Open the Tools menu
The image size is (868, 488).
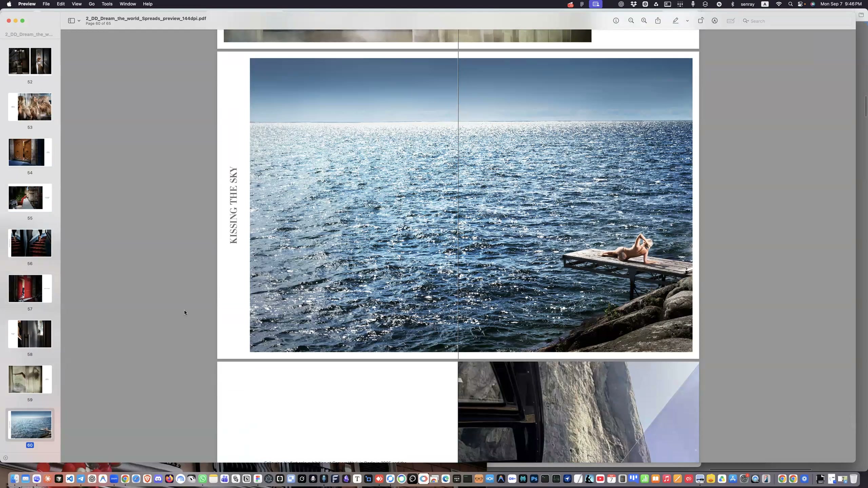click(x=107, y=4)
